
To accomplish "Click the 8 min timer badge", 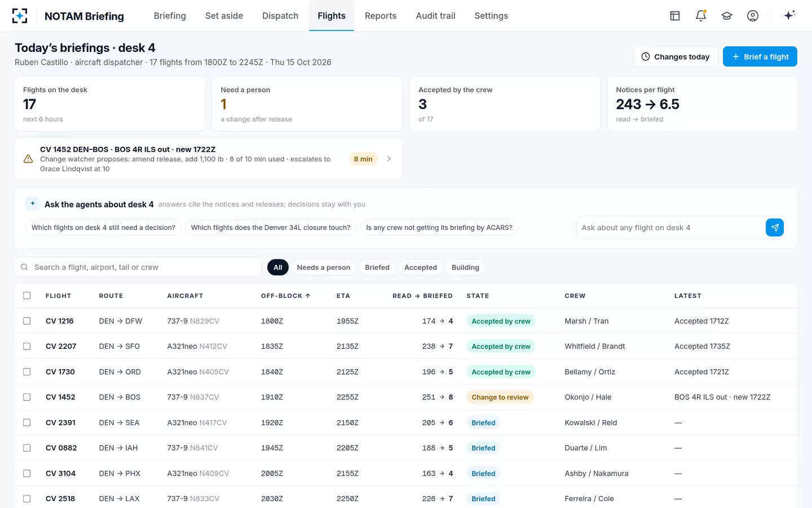I will [x=363, y=159].
